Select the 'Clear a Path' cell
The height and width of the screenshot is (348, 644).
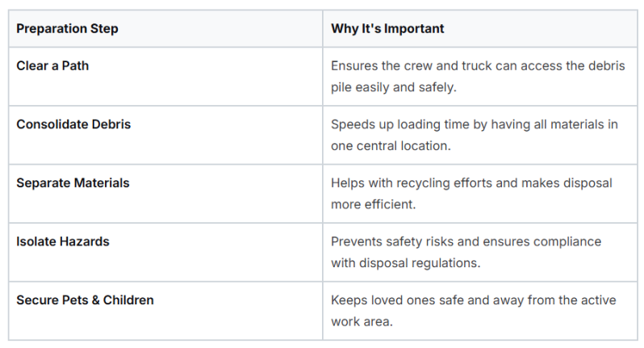coord(165,77)
